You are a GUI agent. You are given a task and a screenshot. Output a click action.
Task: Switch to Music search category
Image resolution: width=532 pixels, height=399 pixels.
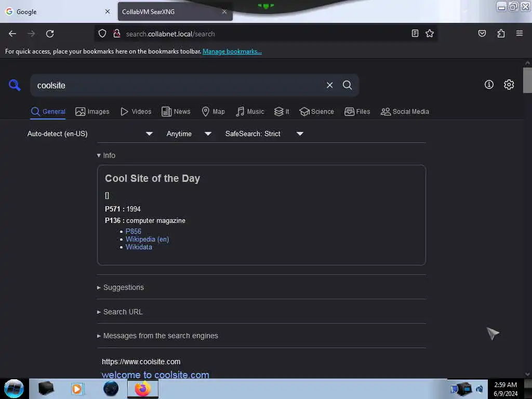pyautogui.click(x=250, y=112)
